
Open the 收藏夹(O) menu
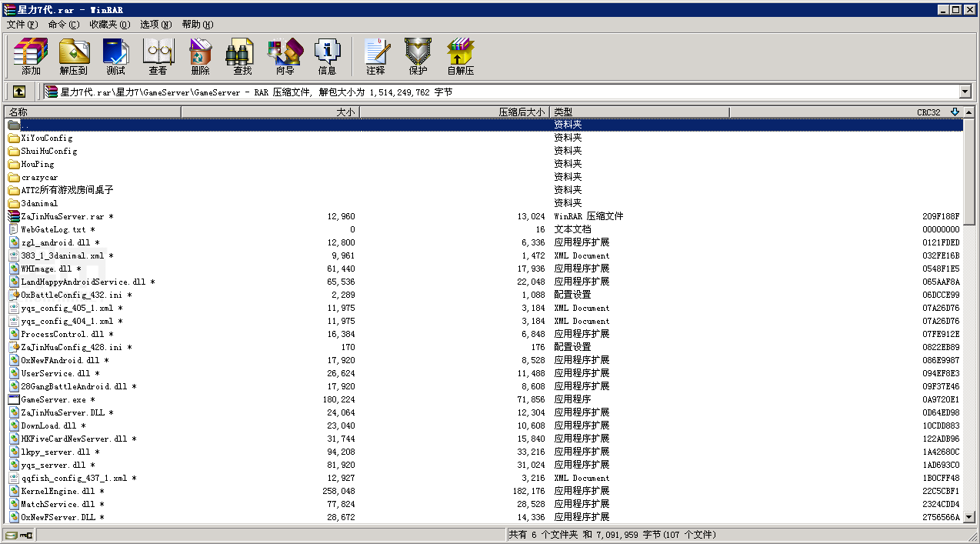click(x=110, y=25)
